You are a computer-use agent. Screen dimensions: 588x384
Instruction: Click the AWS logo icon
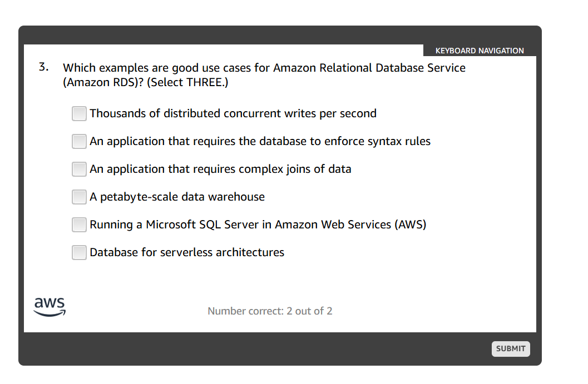coord(50,307)
